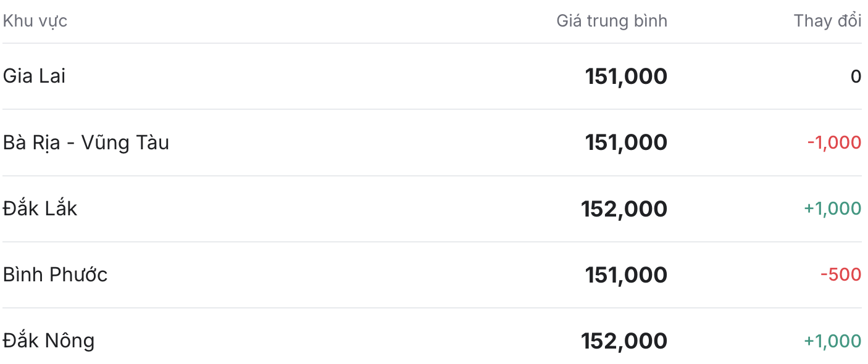Select Bà Rịa - Vũng Tàu region
Image resolution: width=868 pixels, height=364 pixels.
[86, 143]
